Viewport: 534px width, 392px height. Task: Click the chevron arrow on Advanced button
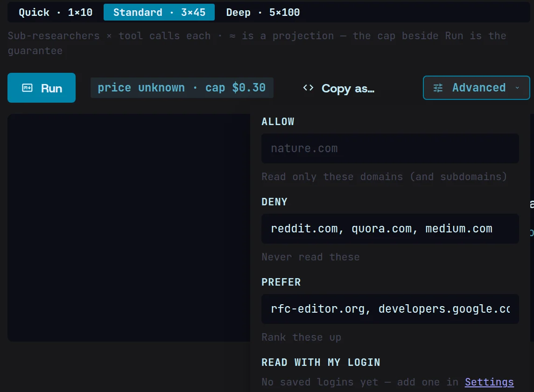coord(517,88)
